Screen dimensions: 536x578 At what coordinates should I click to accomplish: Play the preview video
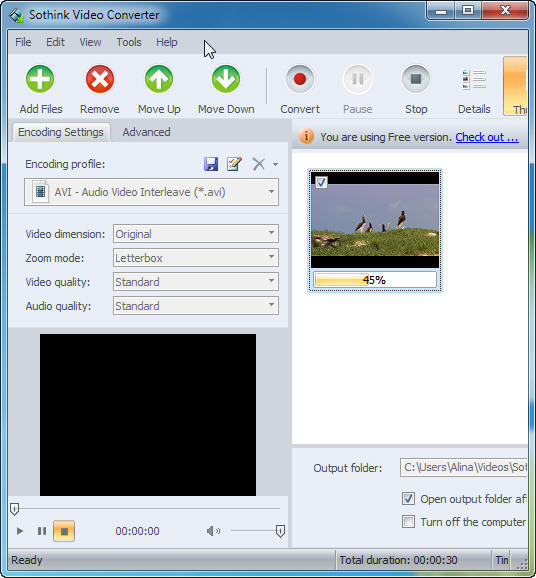pos(20,531)
